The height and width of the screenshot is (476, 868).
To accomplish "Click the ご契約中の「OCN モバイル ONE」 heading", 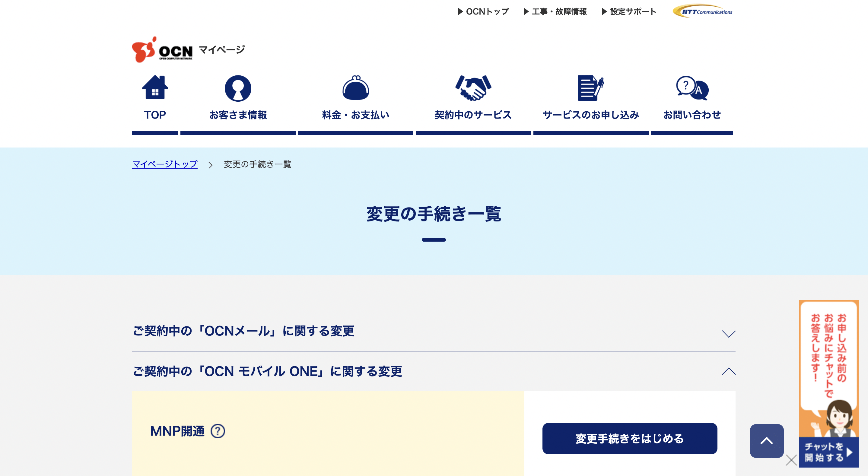I will pyautogui.click(x=267, y=371).
